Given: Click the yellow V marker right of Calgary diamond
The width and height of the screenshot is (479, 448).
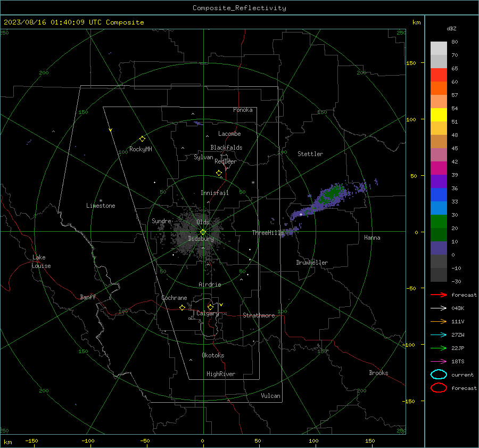Looking at the screenshot, I should [221, 305].
